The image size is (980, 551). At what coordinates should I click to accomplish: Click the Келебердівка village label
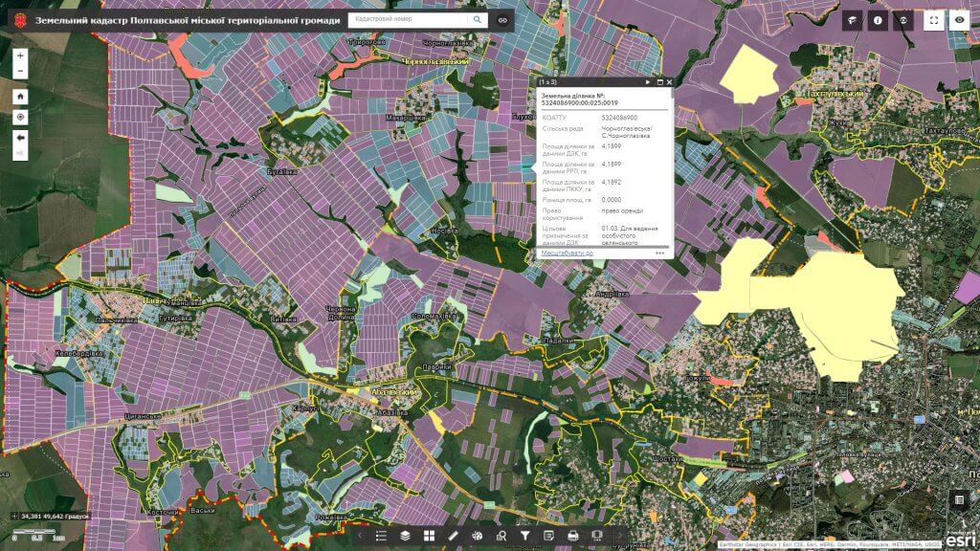point(78,354)
